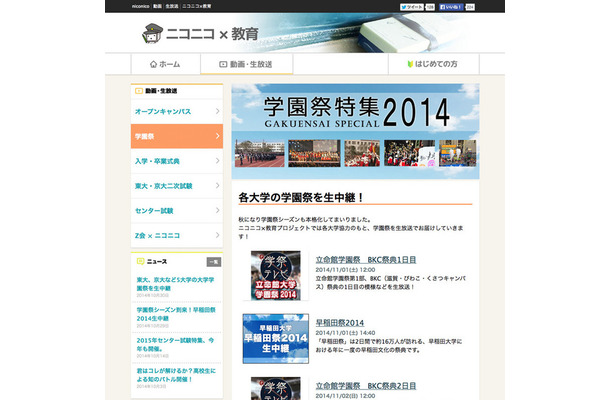The height and width of the screenshot is (400, 610).
Task: Click the 早稲田祭2014生中継 blue thumbnail
Action: (275, 339)
